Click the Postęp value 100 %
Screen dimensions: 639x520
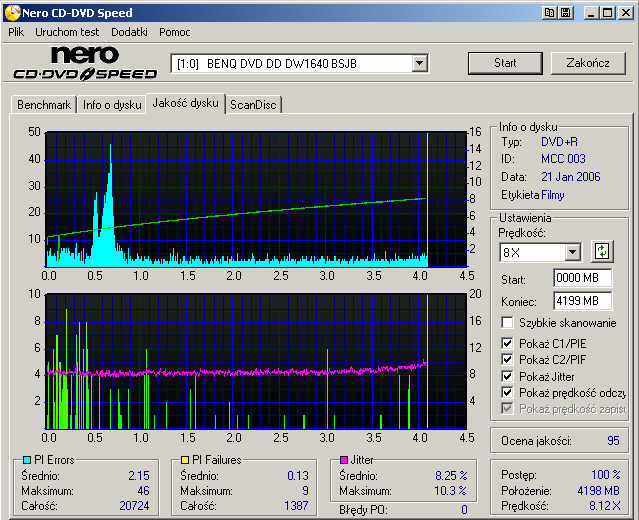606,474
